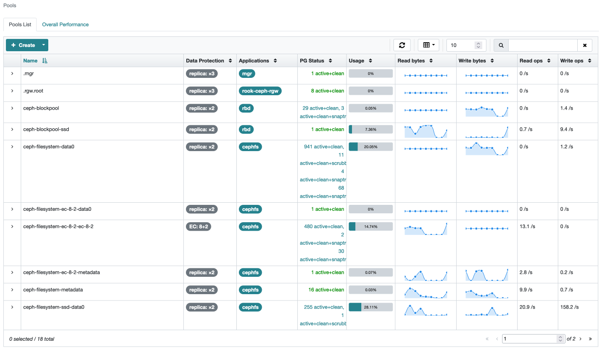Select the ceph-blockpool-ssd pool name
The image size is (604, 364).
(x=46, y=130)
